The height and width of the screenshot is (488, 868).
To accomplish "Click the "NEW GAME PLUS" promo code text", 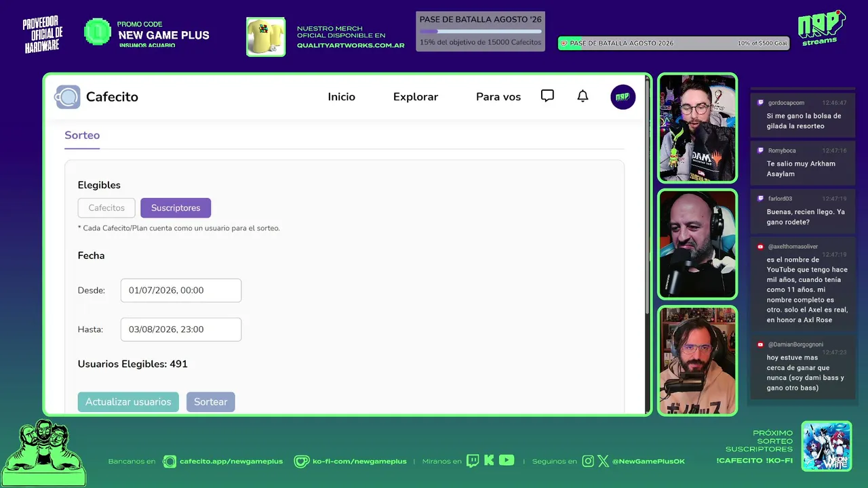I will pyautogui.click(x=163, y=35).
